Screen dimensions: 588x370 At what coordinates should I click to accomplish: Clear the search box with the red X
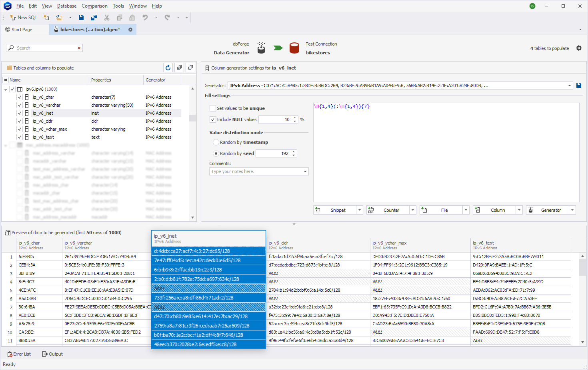pyautogui.click(x=79, y=48)
